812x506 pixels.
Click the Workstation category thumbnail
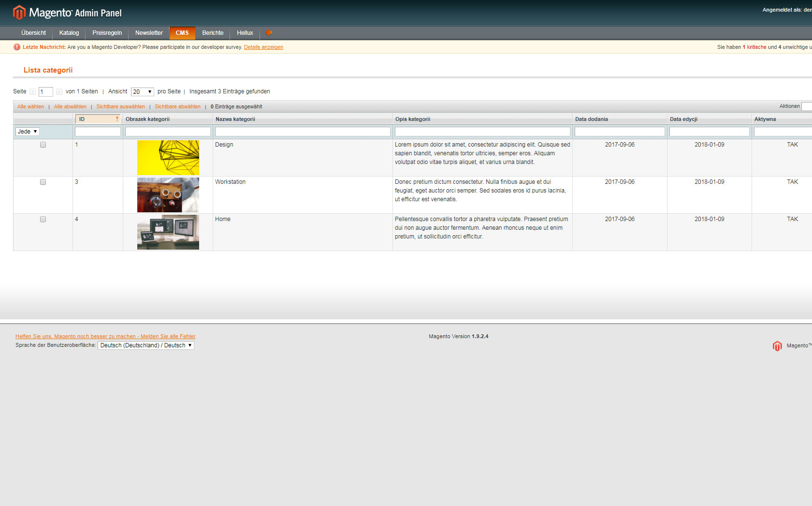(168, 195)
